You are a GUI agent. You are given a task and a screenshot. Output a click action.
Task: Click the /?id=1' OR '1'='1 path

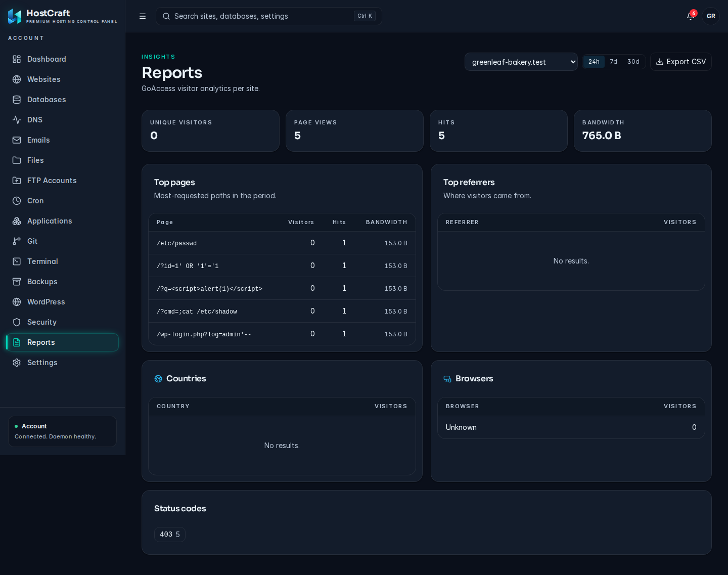pos(188,266)
